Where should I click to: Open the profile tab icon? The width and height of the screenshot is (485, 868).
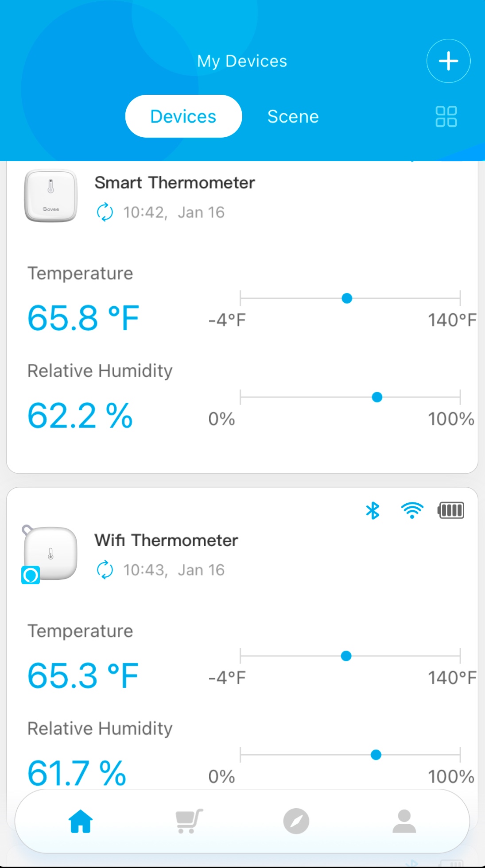coord(404,821)
